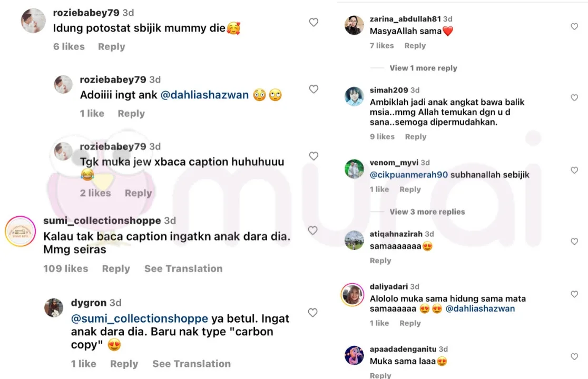This screenshot has width=588, height=379.
Task: Like dygron's "carbon copy" reply
Action: click(313, 312)
